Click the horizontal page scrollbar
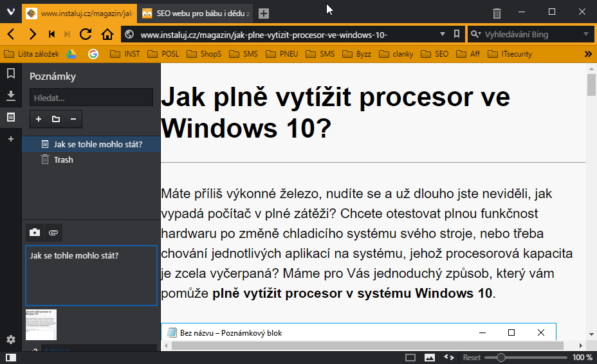 pos(367,346)
